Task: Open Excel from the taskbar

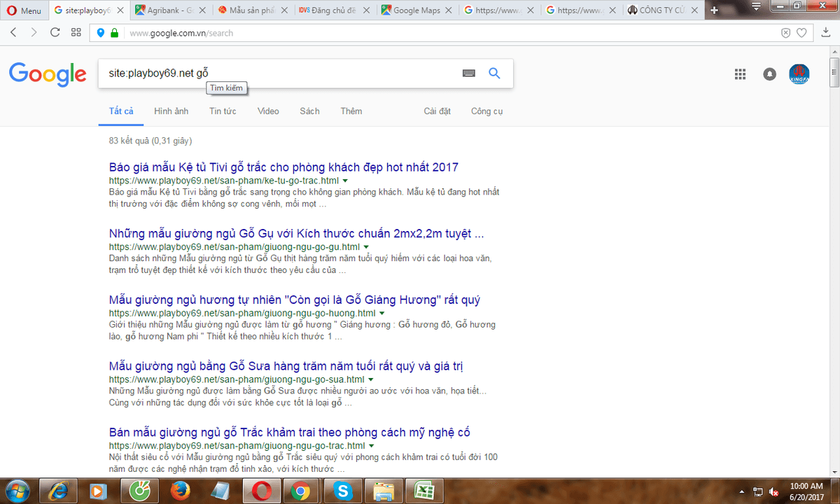Action: click(x=423, y=491)
